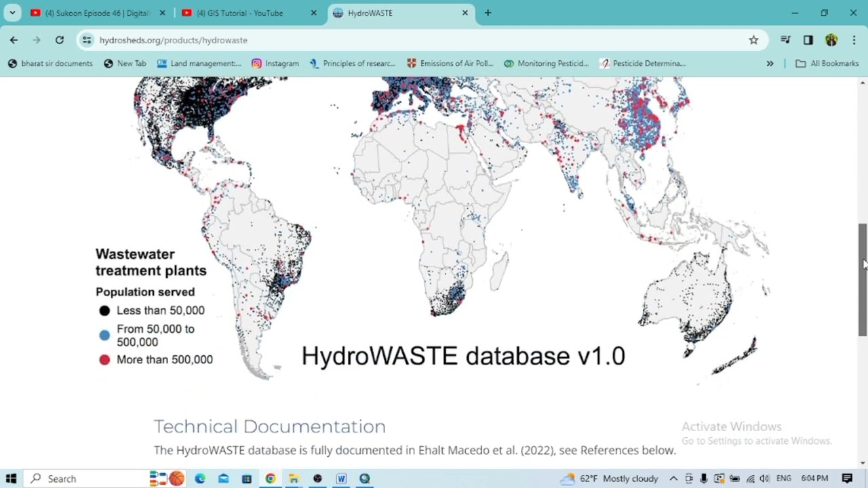
Task: Open volume speaker icon in tray
Action: coord(765,479)
